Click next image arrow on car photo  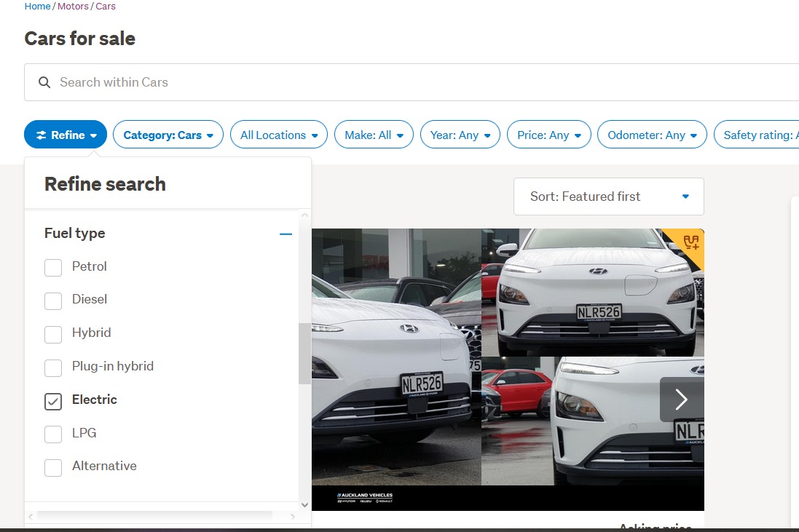coord(681,399)
